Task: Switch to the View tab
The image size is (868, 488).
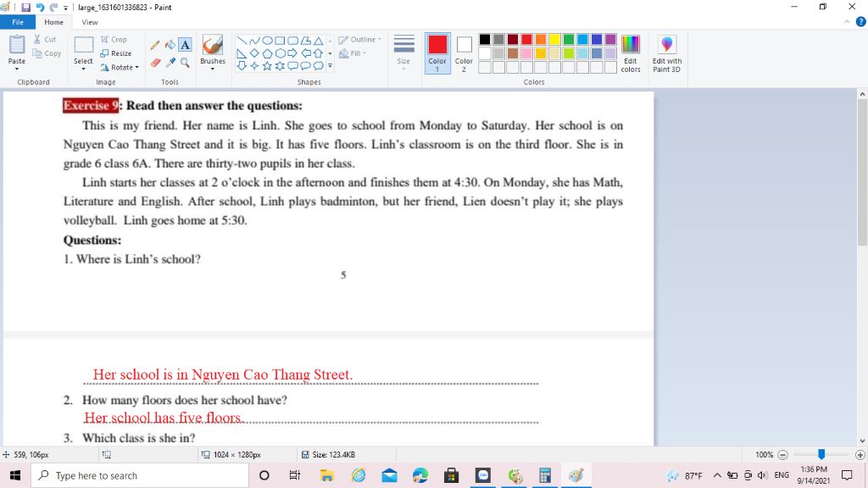Action: click(x=90, y=22)
